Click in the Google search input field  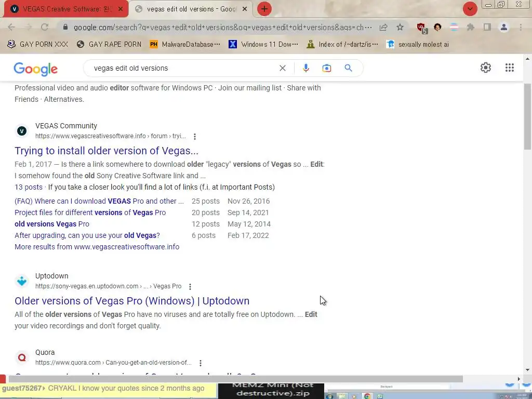(183, 68)
